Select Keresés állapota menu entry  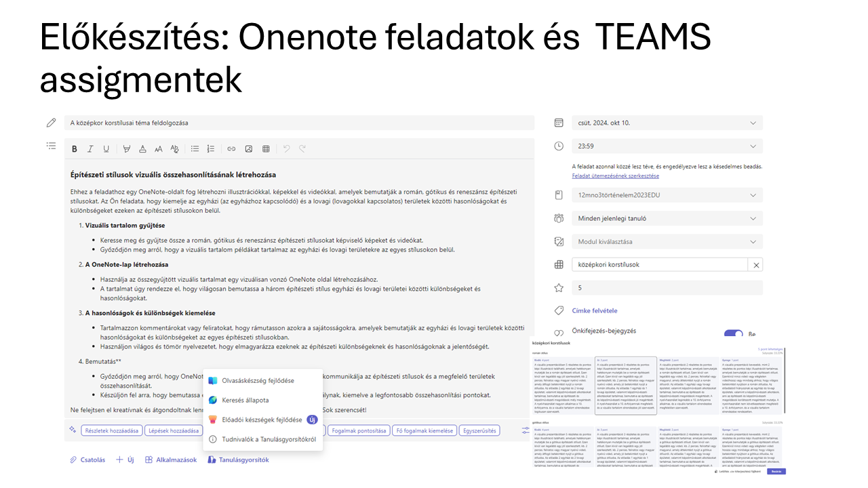click(245, 401)
